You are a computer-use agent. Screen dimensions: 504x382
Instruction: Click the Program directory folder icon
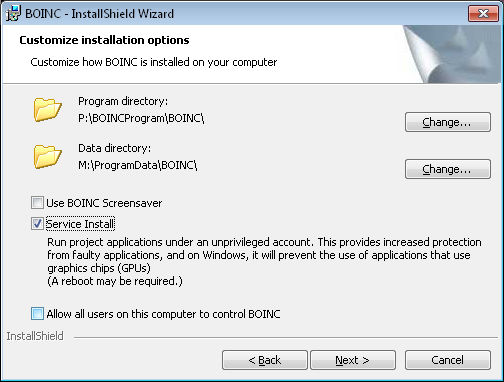coord(48,110)
